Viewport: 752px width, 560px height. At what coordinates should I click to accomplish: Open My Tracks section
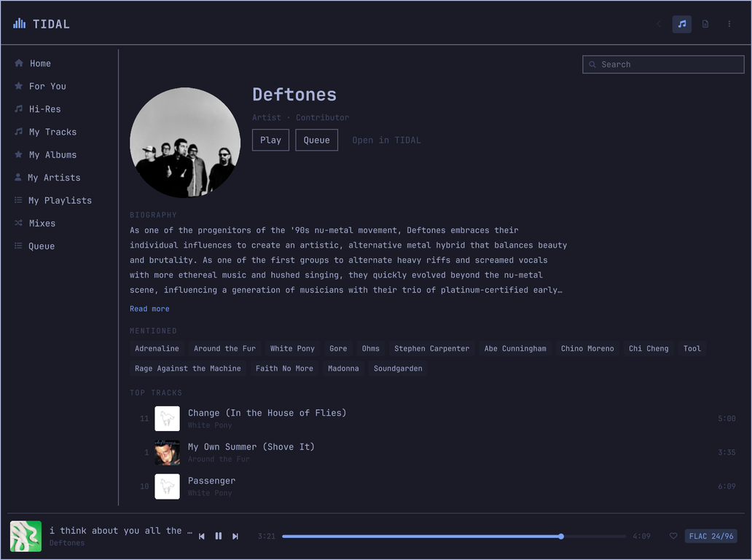[x=52, y=132]
